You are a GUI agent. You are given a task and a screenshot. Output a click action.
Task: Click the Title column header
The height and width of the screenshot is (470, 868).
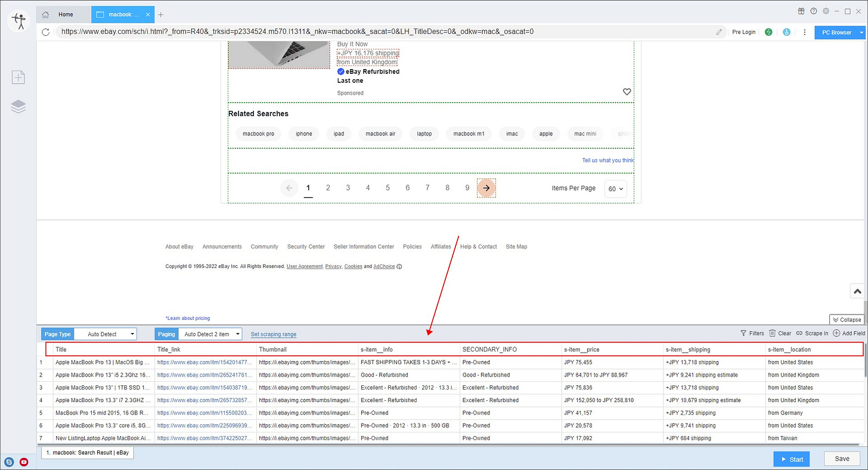pyautogui.click(x=104, y=350)
